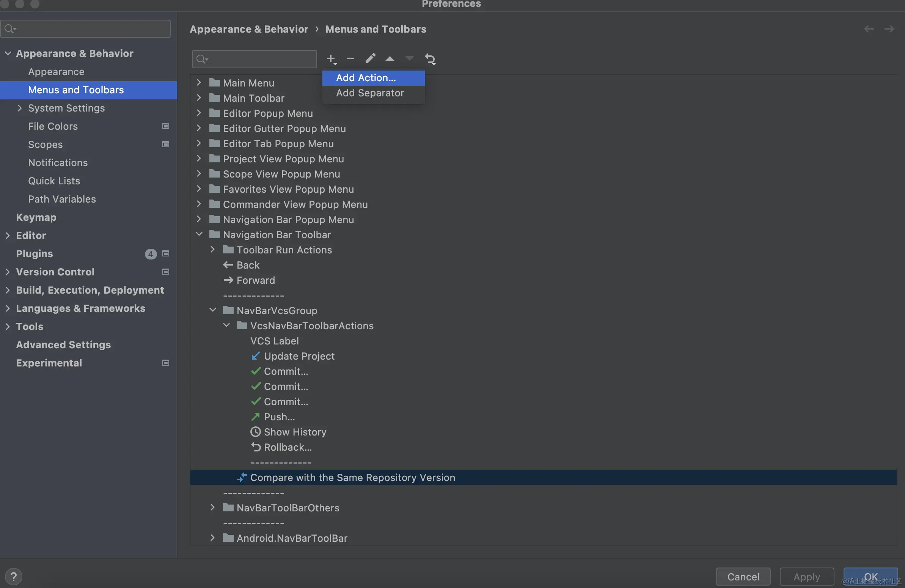Click the Move Up arrow icon

pyautogui.click(x=390, y=58)
